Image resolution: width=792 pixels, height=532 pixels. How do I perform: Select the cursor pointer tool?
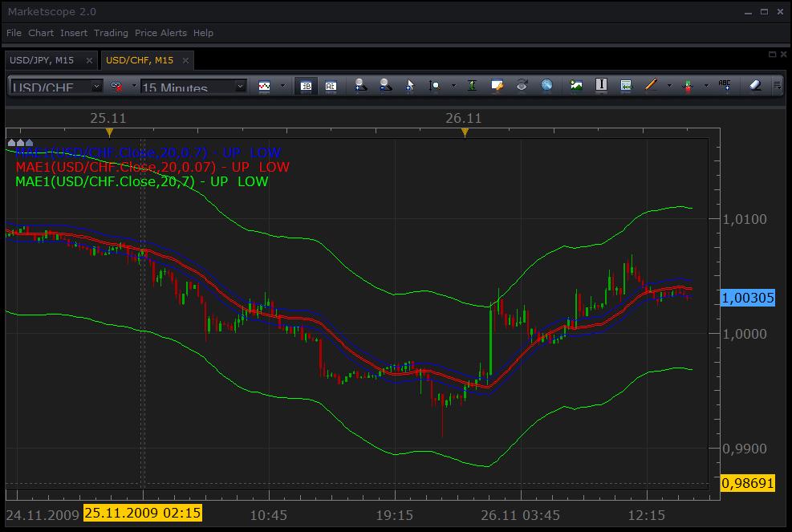point(409,85)
